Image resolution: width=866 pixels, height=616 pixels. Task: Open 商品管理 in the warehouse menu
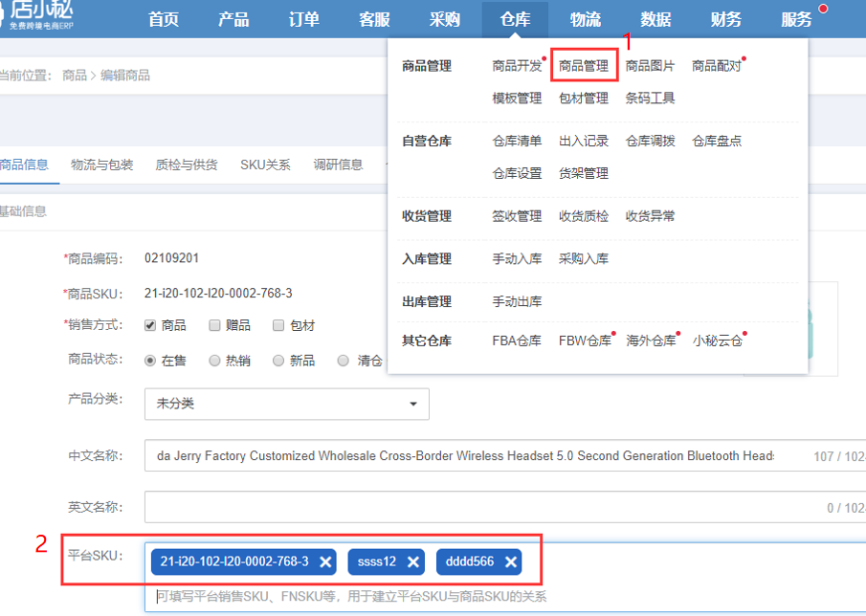(x=584, y=66)
